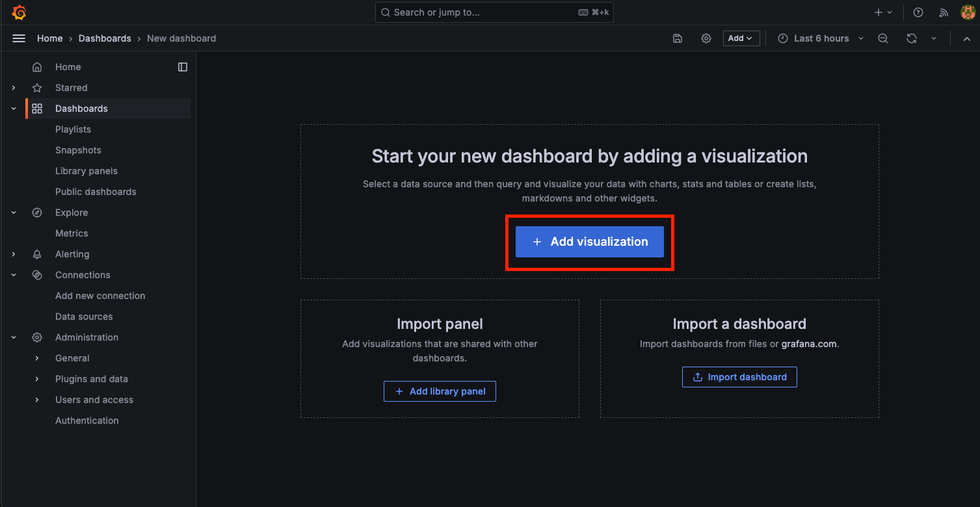Click the Import dashboard button
The image size is (980, 507).
(739, 377)
